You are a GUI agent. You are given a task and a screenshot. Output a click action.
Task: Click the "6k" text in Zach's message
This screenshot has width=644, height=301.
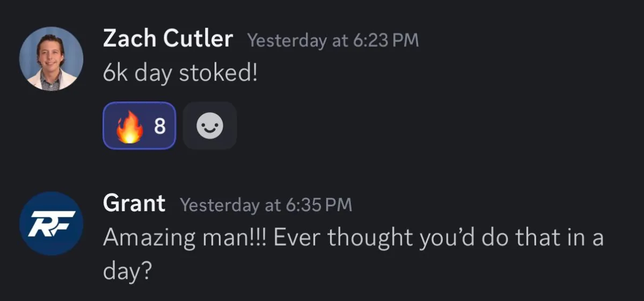tap(115, 73)
